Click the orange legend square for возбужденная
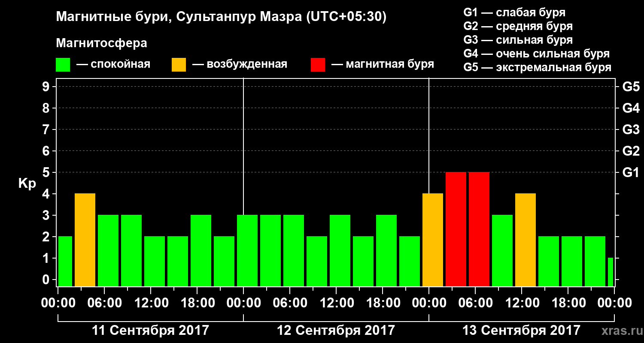644x343 pixels. pyautogui.click(x=179, y=65)
